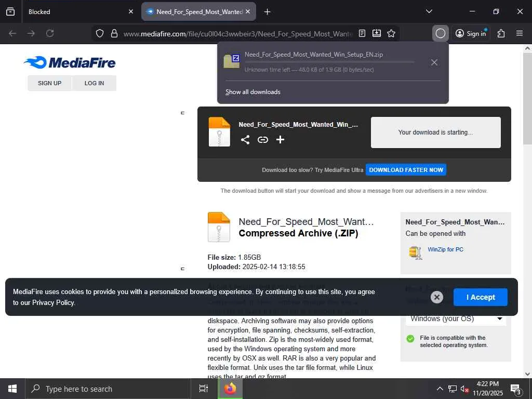This screenshot has height=399, width=532.
Task: Click I Accept on cookie notice
Action: click(x=481, y=297)
